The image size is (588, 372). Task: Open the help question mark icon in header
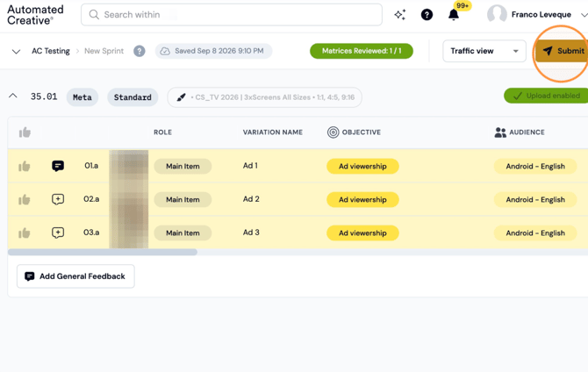click(x=427, y=15)
